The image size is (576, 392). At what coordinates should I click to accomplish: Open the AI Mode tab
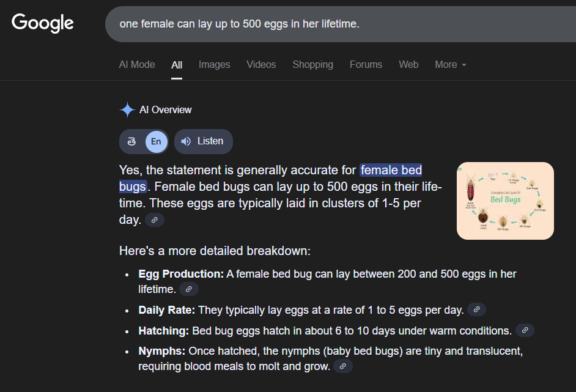click(x=136, y=64)
